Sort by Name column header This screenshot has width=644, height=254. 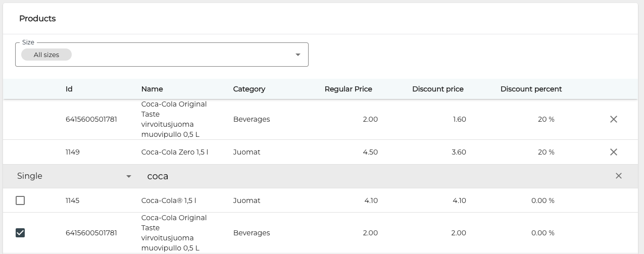point(152,89)
